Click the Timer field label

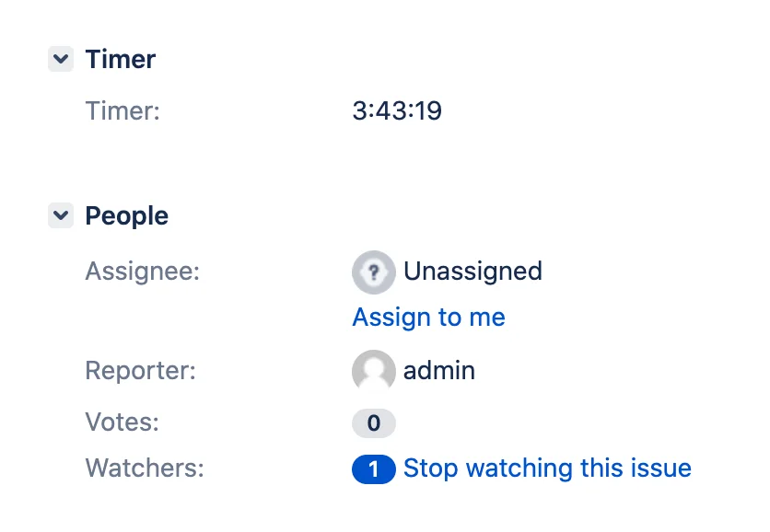[x=122, y=111]
